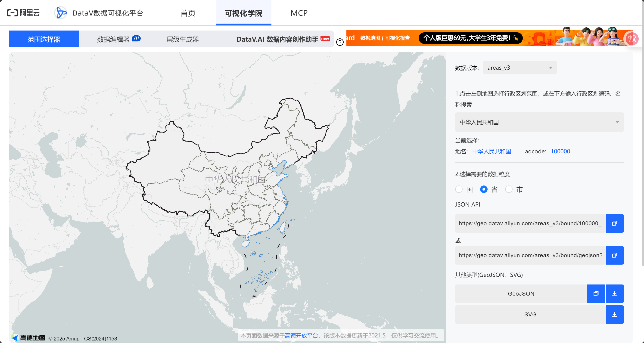Click the first JSON API URL field
The image size is (644, 343).
coord(530,223)
